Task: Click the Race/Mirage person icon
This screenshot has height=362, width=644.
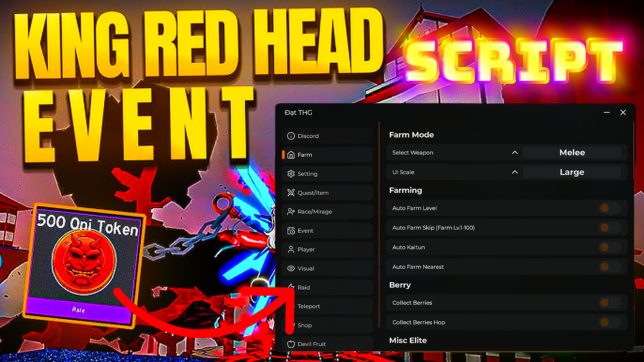Action: pyautogui.click(x=291, y=212)
